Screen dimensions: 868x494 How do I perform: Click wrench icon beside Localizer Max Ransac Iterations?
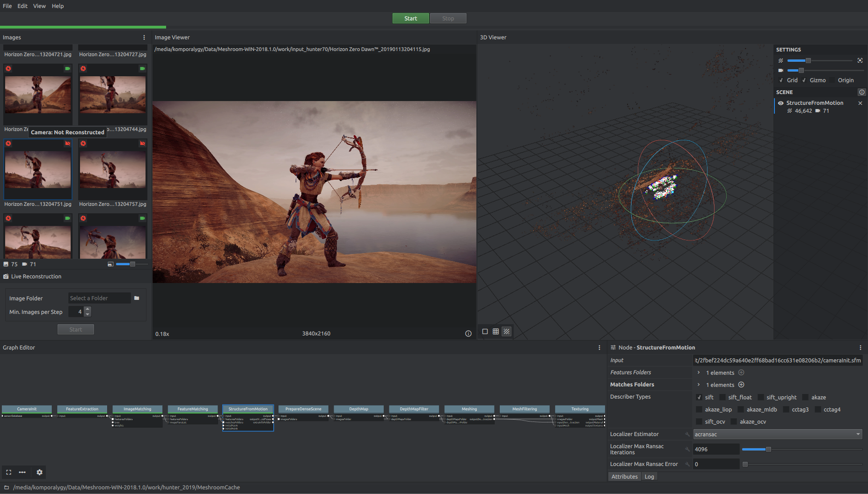pos(687,450)
